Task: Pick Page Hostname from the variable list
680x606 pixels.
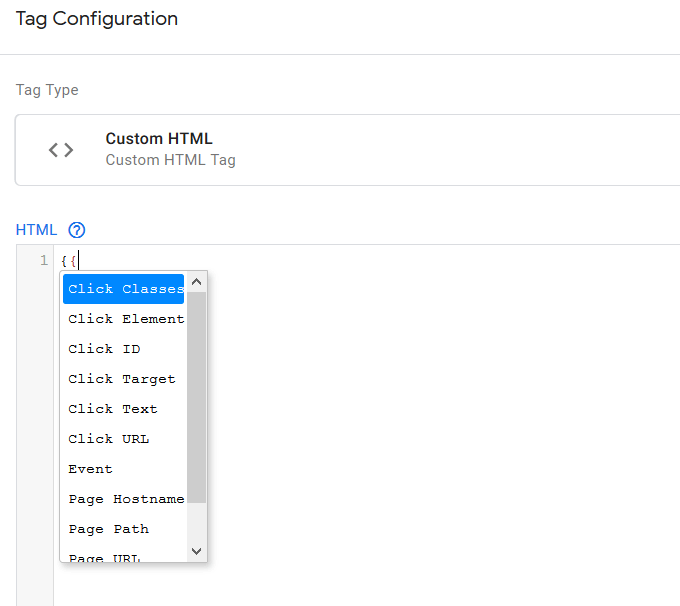Action: point(125,499)
